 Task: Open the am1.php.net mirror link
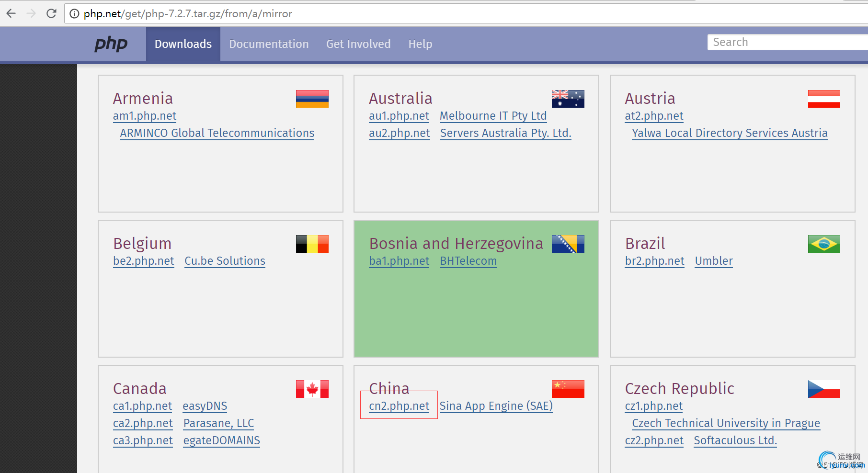[145, 116]
